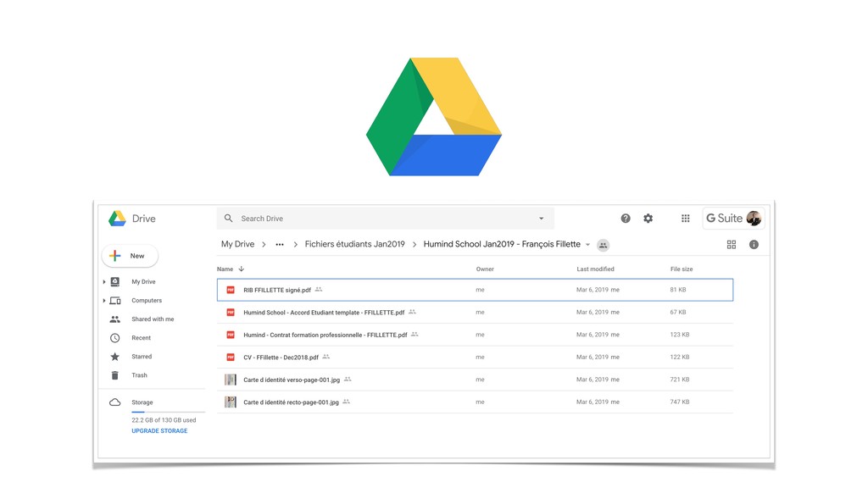The width and height of the screenshot is (868, 488).
Task: Open My Drive in sidebar
Action: pyautogui.click(x=143, y=281)
